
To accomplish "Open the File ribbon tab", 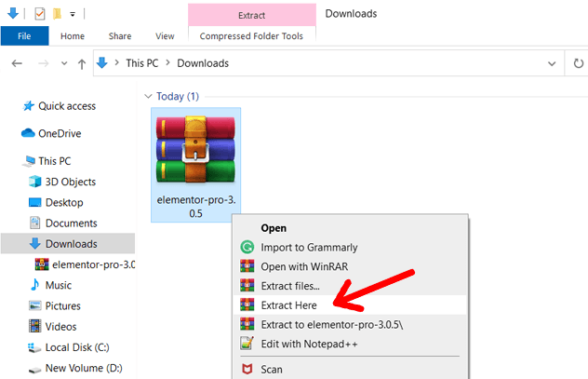I will click(x=24, y=36).
